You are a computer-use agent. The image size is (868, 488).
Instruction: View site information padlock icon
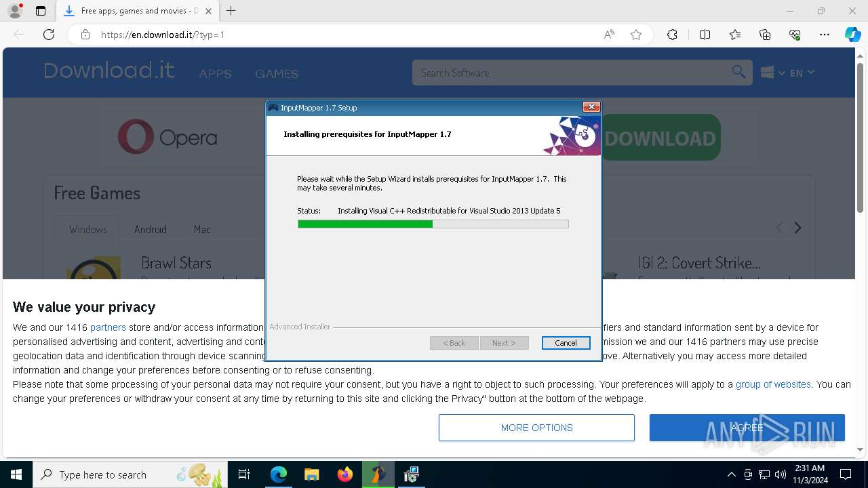pos(85,35)
